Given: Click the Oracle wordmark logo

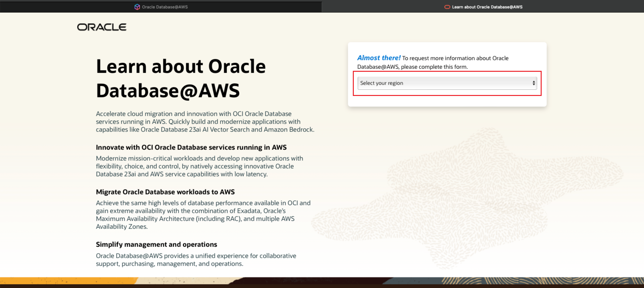Looking at the screenshot, I should tap(101, 27).
